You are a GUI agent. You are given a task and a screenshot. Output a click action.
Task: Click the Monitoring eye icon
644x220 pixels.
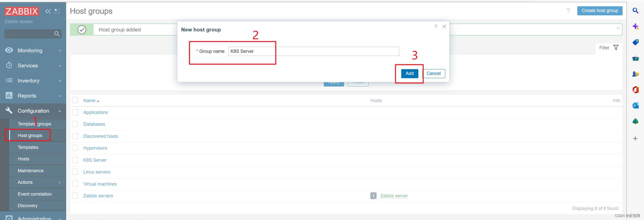(x=9, y=50)
